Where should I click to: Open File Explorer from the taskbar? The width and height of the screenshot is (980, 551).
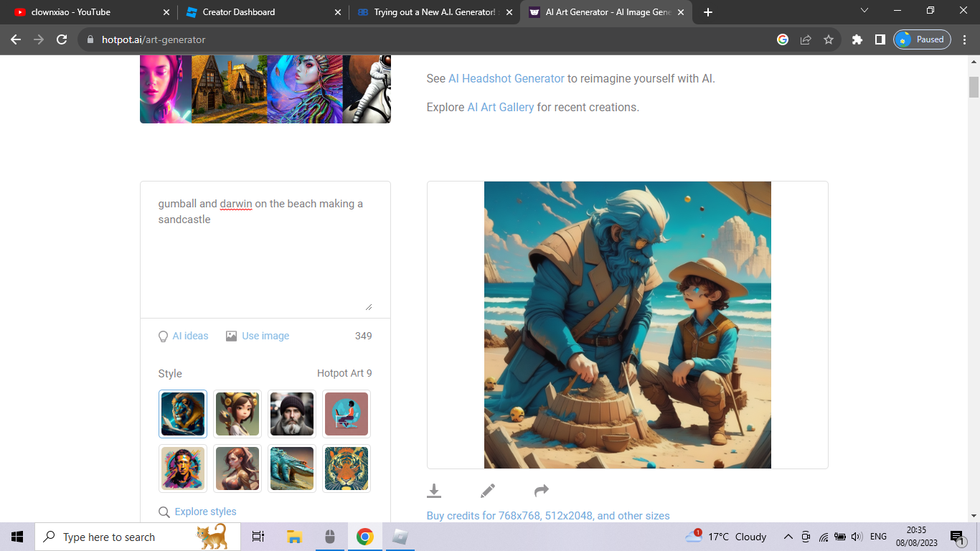[294, 537]
